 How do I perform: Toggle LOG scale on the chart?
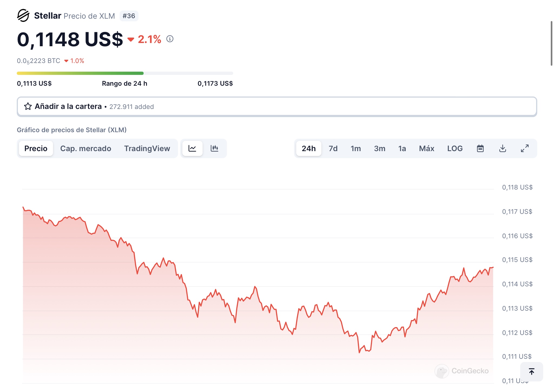click(x=455, y=148)
